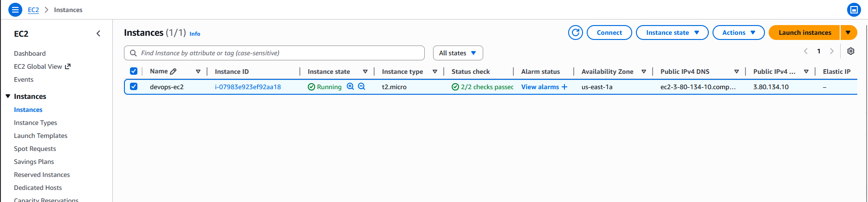Sort by Instance type column arrow
868x202 pixels.
435,72
